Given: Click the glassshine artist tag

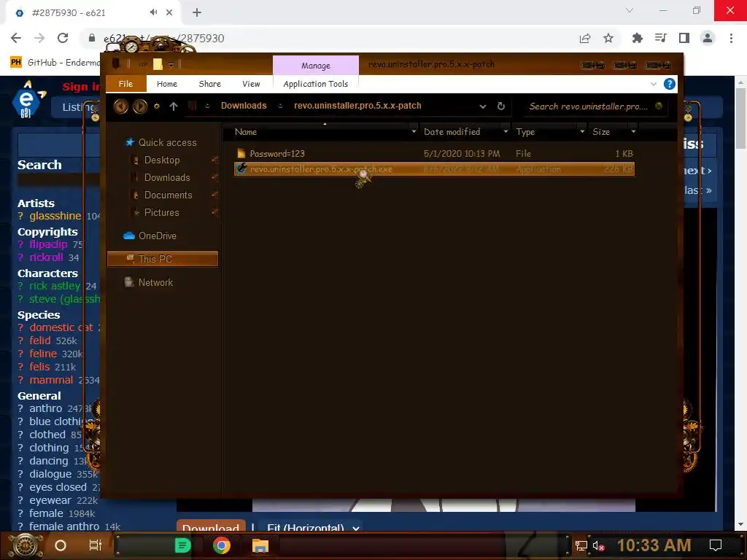Looking at the screenshot, I should coord(55,216).
